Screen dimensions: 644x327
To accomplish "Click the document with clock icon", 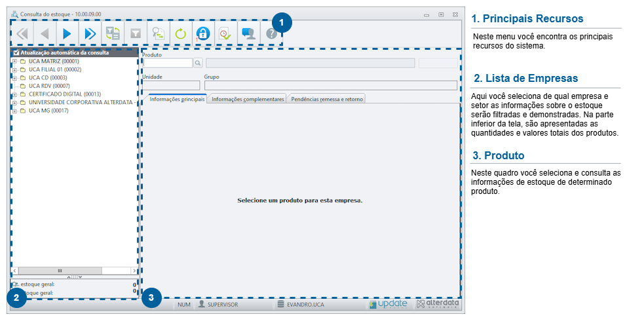I will [x=225, y=33].
